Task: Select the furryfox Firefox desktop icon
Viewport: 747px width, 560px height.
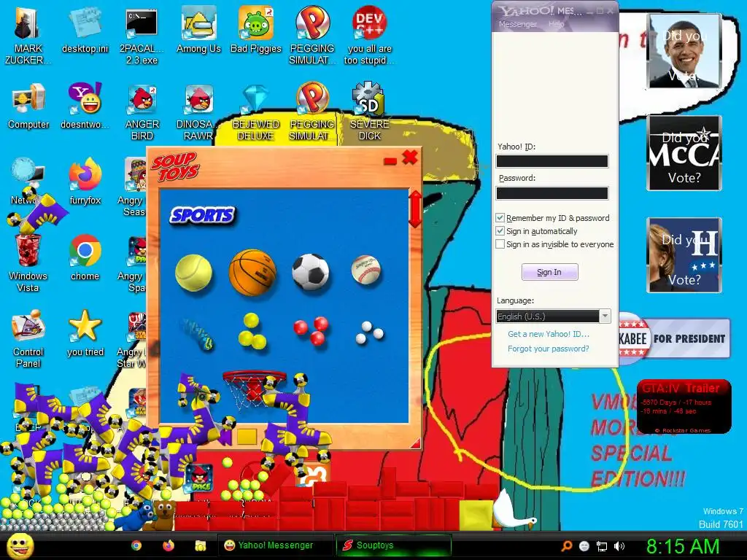Action: coord(85,182)
